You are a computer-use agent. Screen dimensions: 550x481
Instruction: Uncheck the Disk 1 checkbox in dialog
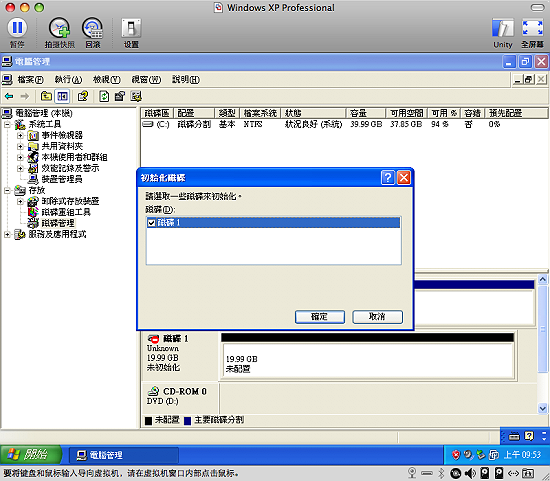pyautogui.click(x=152, y=223)
